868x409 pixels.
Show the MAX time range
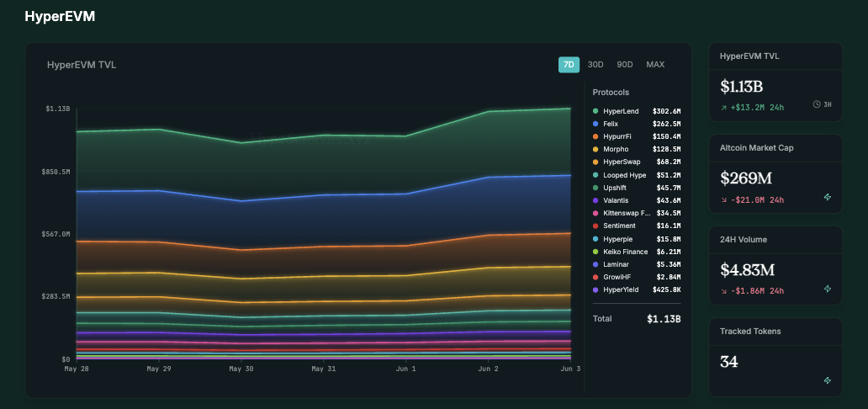pyautogui.click(x=655, y=65)
